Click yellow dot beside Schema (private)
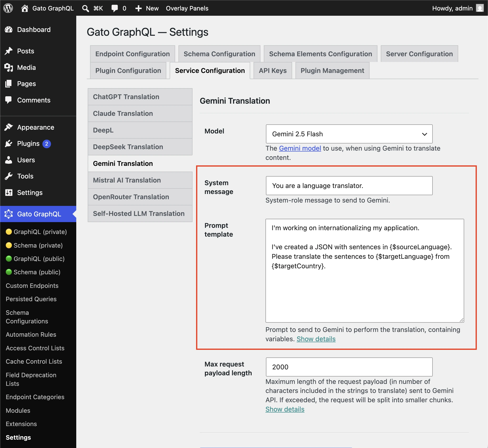Image resolution: width=488 pixels, height=448 pixels. point(9,245)
